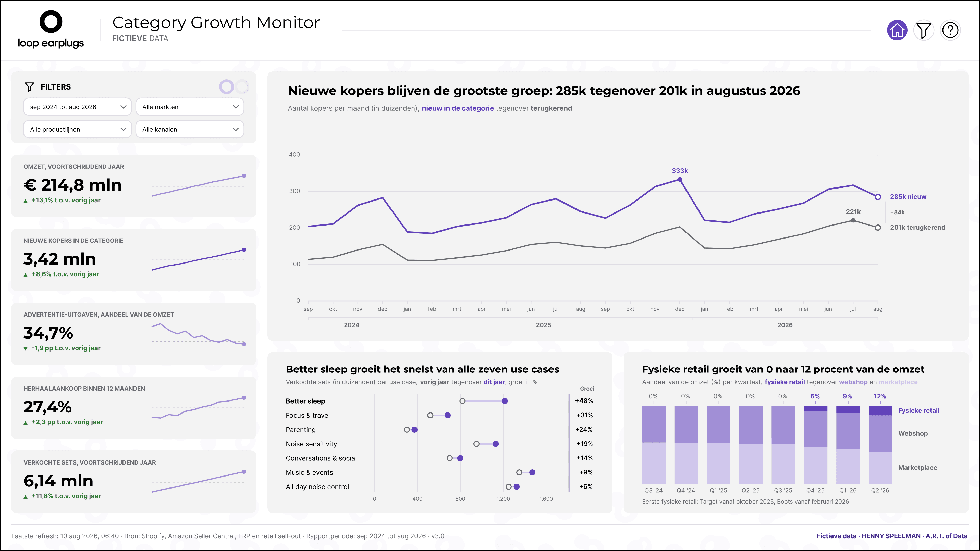Click the 333k peak marker on the line chart
This screenshot has width=980, height=551.
point(679,180)
